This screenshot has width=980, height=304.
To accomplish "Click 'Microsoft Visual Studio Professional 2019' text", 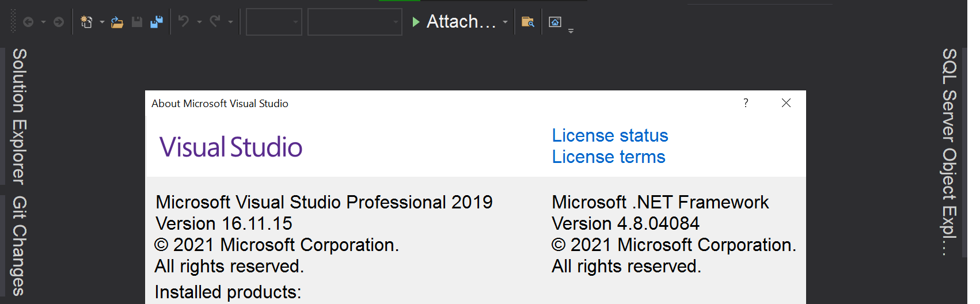I will [x=324, y=202].
